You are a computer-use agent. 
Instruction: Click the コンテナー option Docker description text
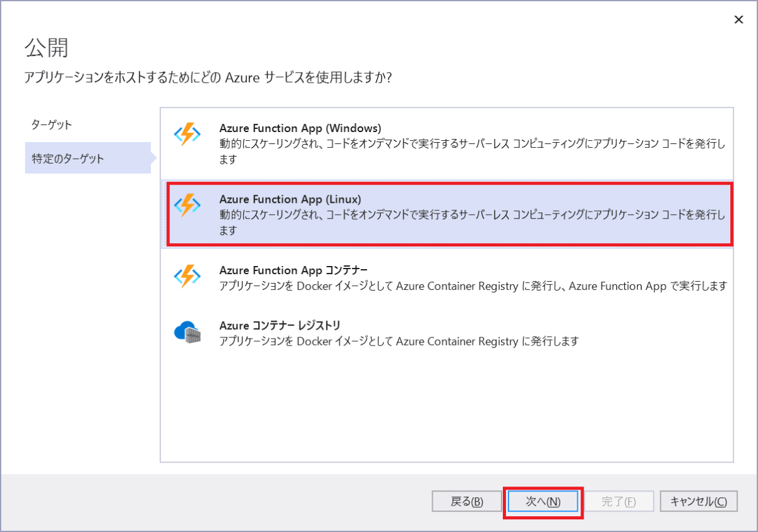pos(473,286)
